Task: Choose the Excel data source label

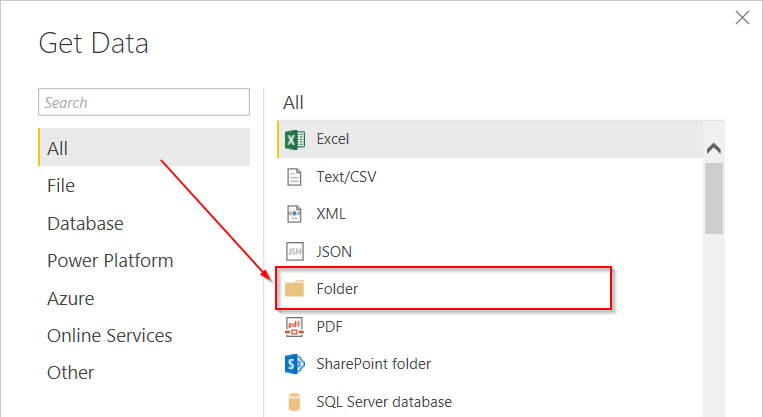Action: (333, 139)
